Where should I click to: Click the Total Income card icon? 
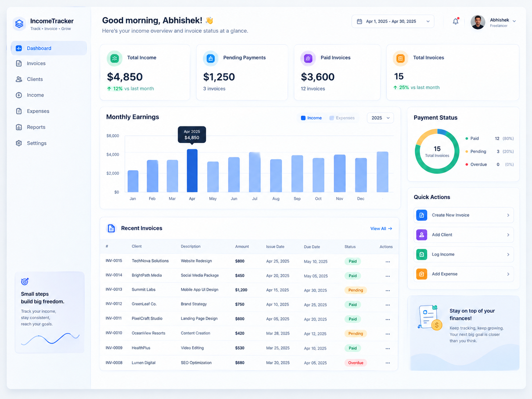pyautogui.click(x=115, y=58)
